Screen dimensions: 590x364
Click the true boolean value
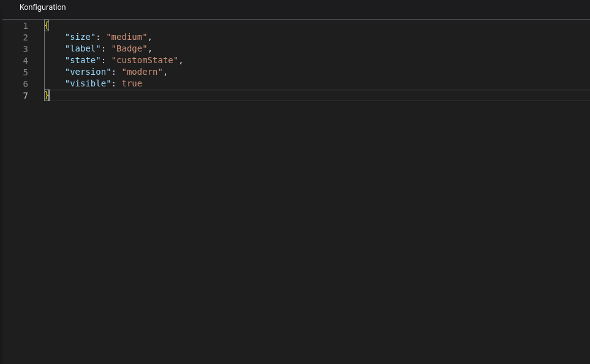132,84
